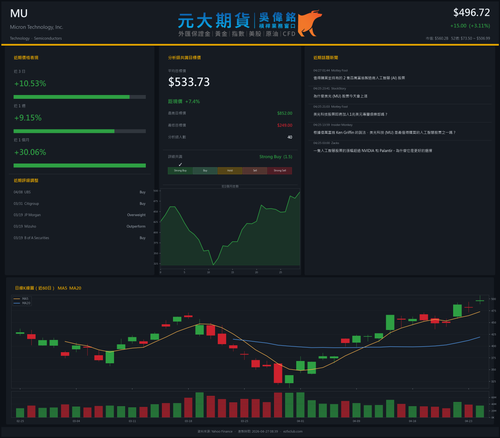Click the average target price $533.73
The image size is (500, 438).
189,82
